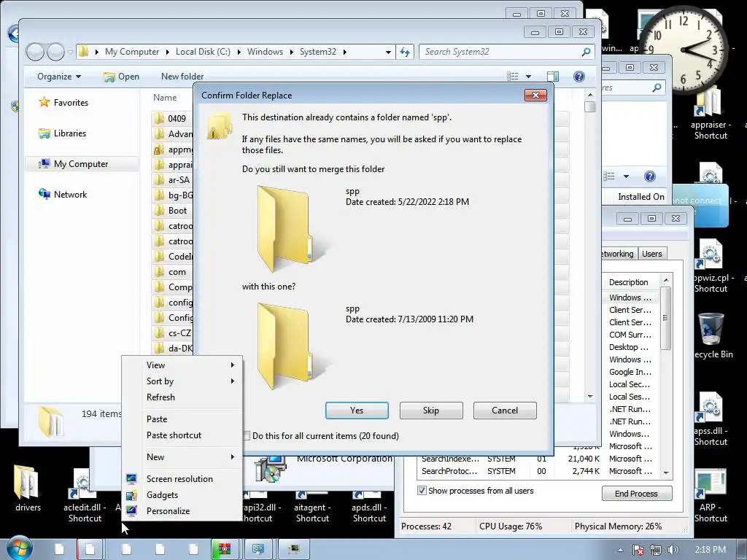Click the refresh button beside address bar

(405, 52)
